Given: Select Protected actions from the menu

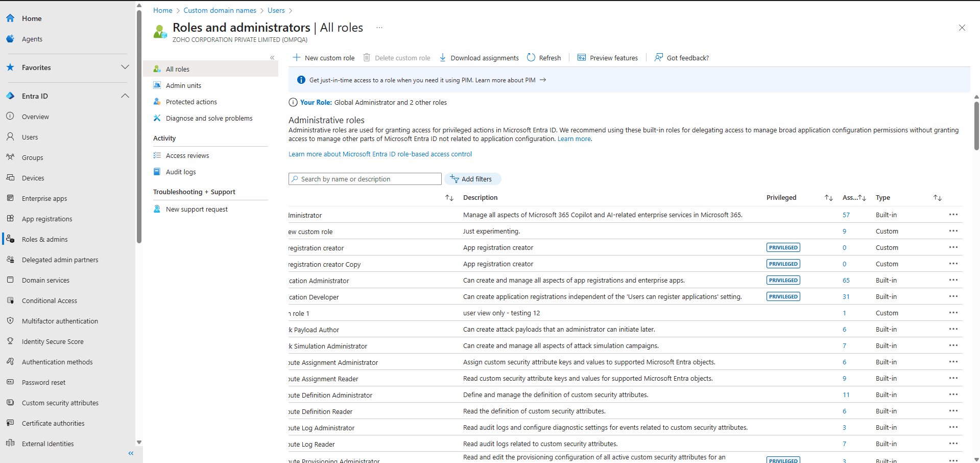Looking at the screenshot, I should point(190,101).
